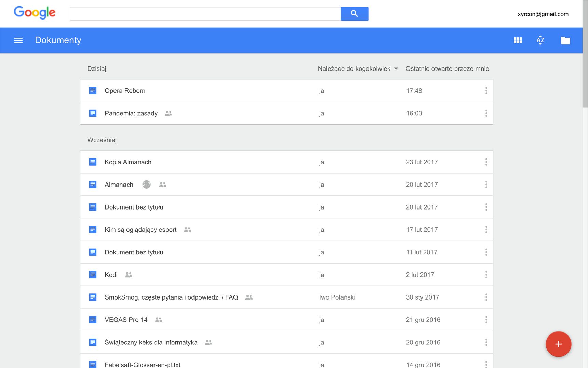Image resolution: width=588 pixels, height=368 pixels.
Task: Click the 17:48 time for Opera Reborn
Action: (414, 91)
